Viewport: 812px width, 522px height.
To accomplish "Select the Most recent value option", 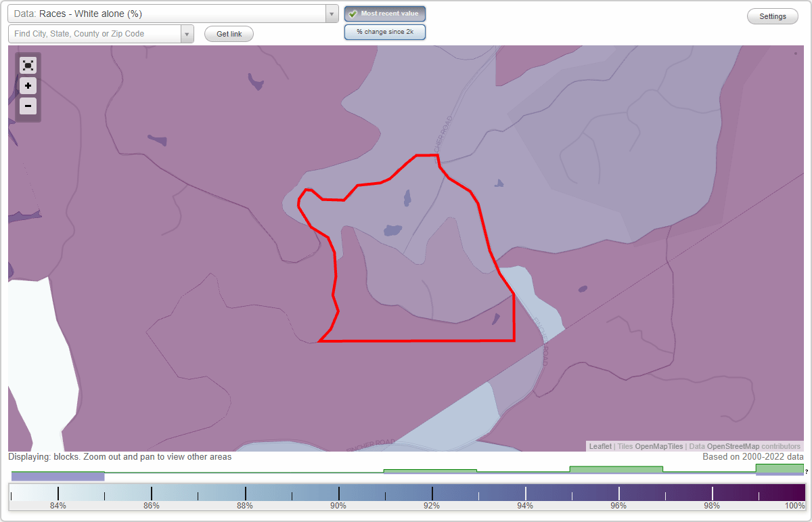I will point(385,14).
